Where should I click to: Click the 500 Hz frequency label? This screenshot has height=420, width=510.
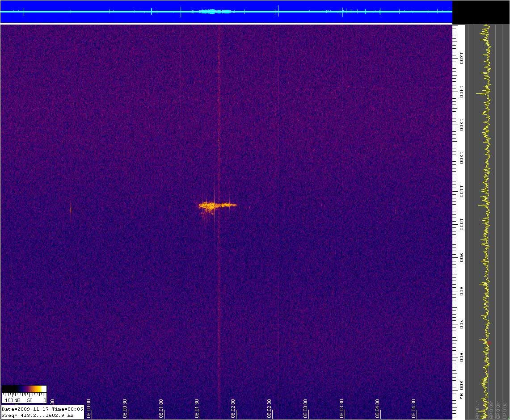461,391
